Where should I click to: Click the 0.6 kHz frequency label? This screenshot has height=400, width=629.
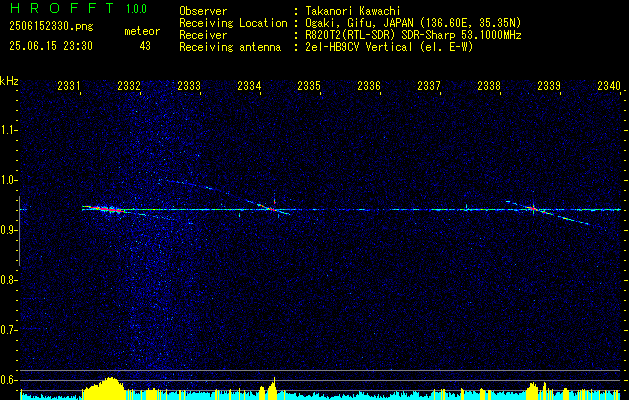pyautogui.click(x=8, y=380)
